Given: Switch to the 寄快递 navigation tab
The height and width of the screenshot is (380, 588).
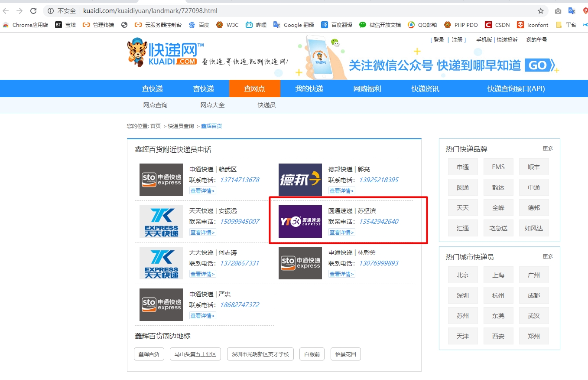Looking at the screenshot, I should [204, 88].
